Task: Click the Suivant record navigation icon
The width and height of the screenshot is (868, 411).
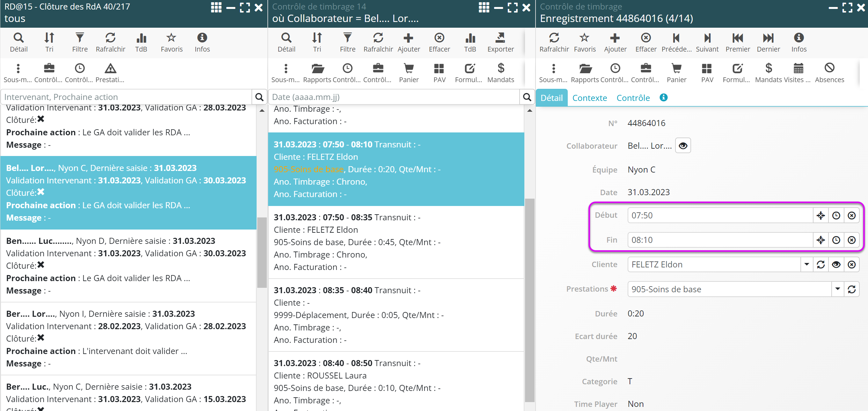Action: (707, 38)
